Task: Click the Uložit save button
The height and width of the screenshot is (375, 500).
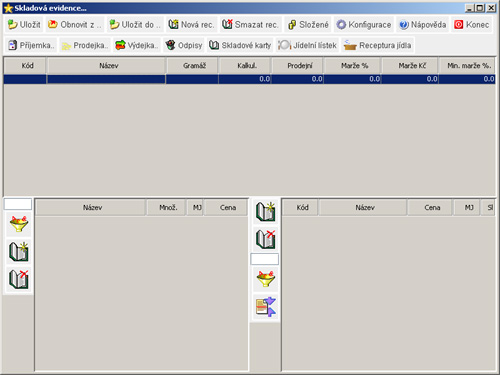Action: [24, 25]
